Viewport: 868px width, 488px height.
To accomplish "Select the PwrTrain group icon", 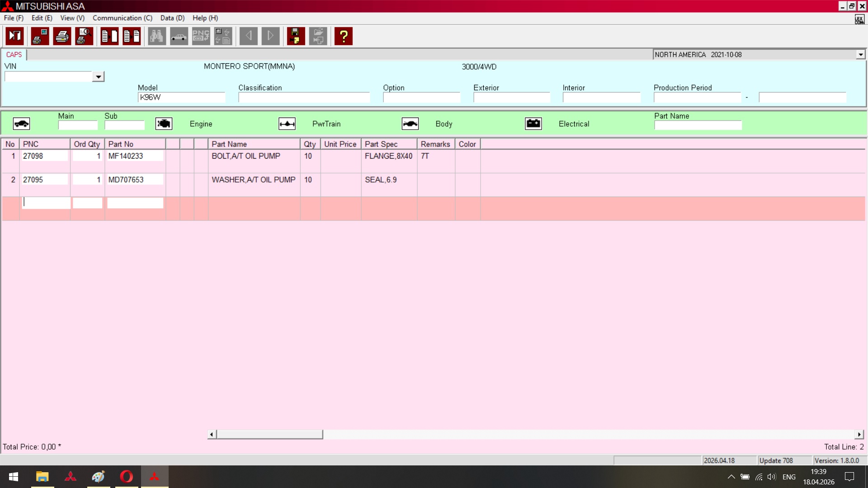I will coord(287,124).
